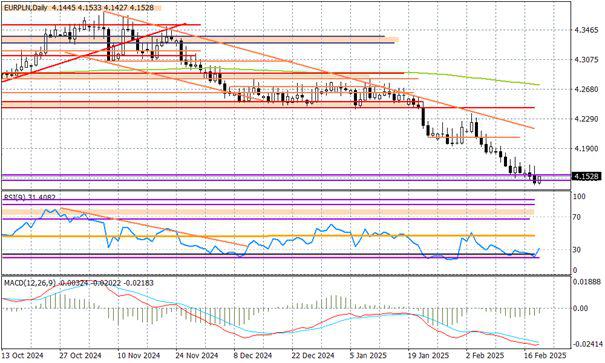Click the MACD 0.00 axis label
Screen dimensions: 605x363
[x=581, y=308]
